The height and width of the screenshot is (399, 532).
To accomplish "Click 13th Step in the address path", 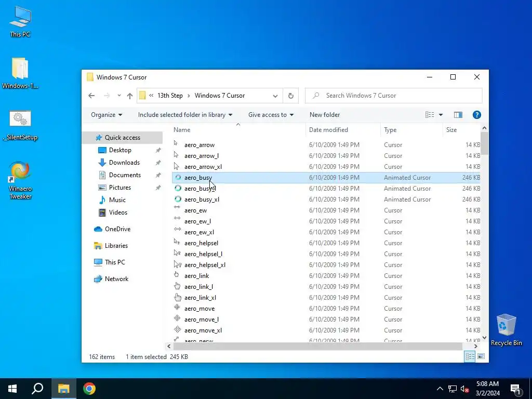I will tap(170, 96).
